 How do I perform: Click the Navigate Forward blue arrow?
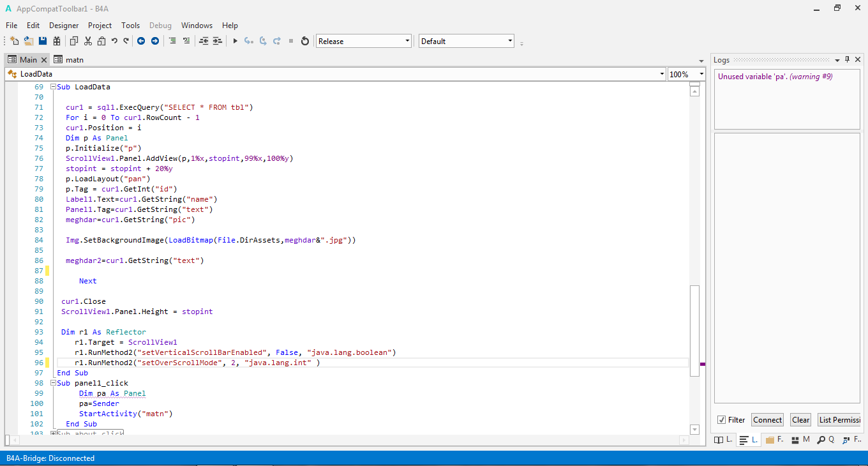point(154,41)
